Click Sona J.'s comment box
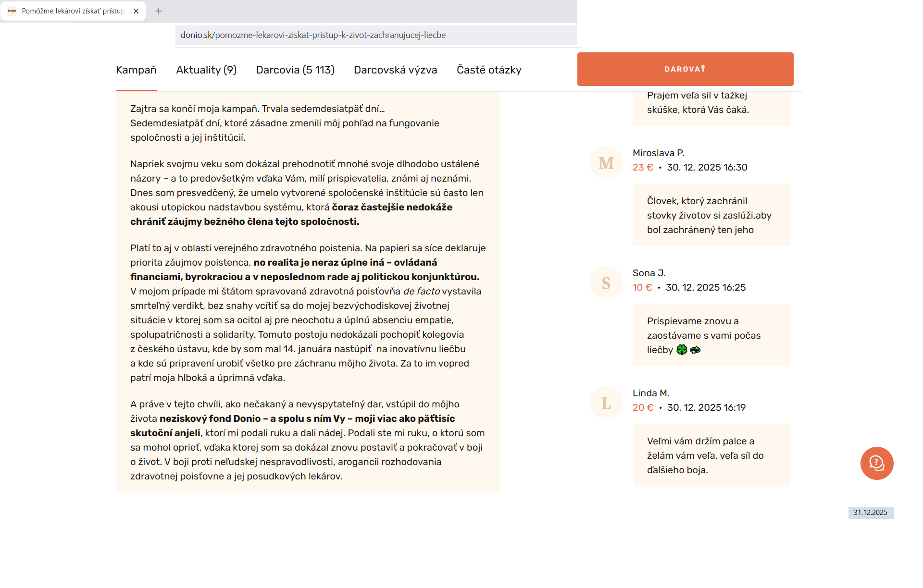This screenshot has height=588, width=923. [x=711, y=335]
